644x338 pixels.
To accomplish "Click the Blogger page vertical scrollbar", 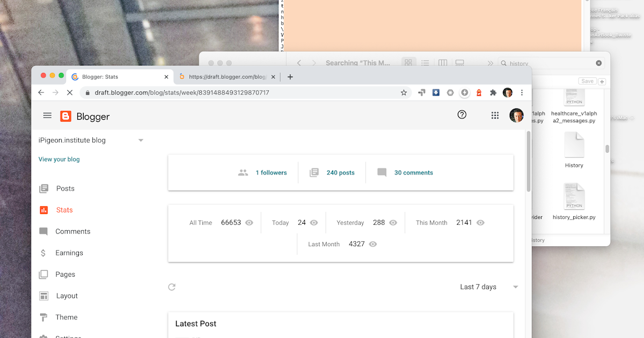I will pos(528,161).
